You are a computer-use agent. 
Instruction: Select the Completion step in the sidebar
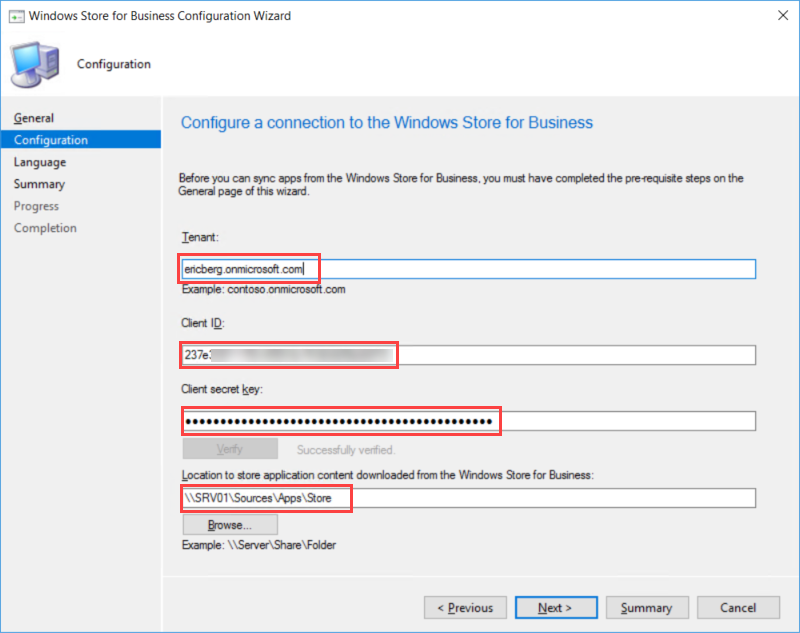tap(45, 228)
